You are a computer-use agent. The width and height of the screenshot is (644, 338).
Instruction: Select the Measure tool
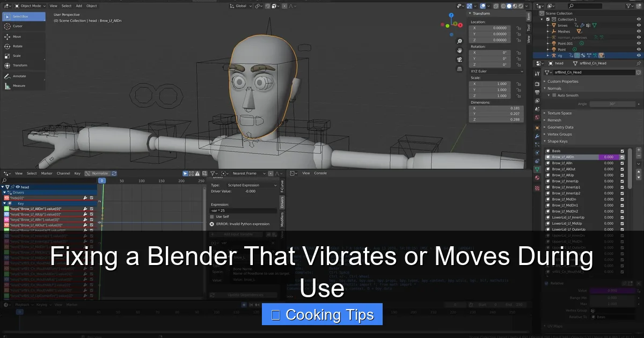[x=18, y=86]
